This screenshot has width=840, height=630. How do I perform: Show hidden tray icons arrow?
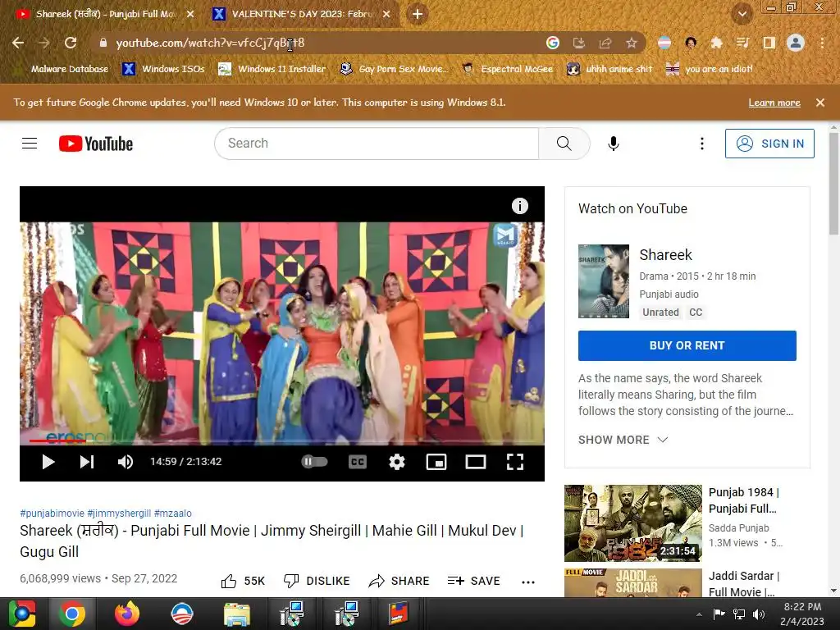[699, 614]
